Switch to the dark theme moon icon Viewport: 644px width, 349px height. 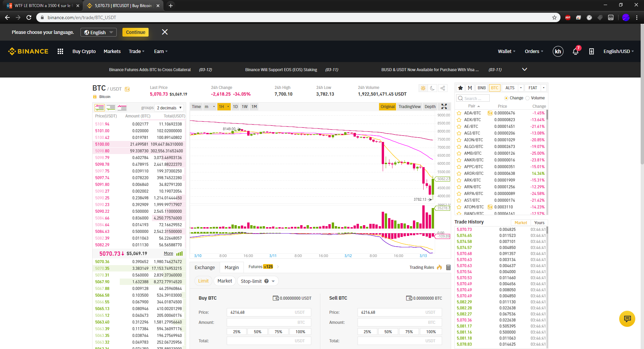coord(433,88)
